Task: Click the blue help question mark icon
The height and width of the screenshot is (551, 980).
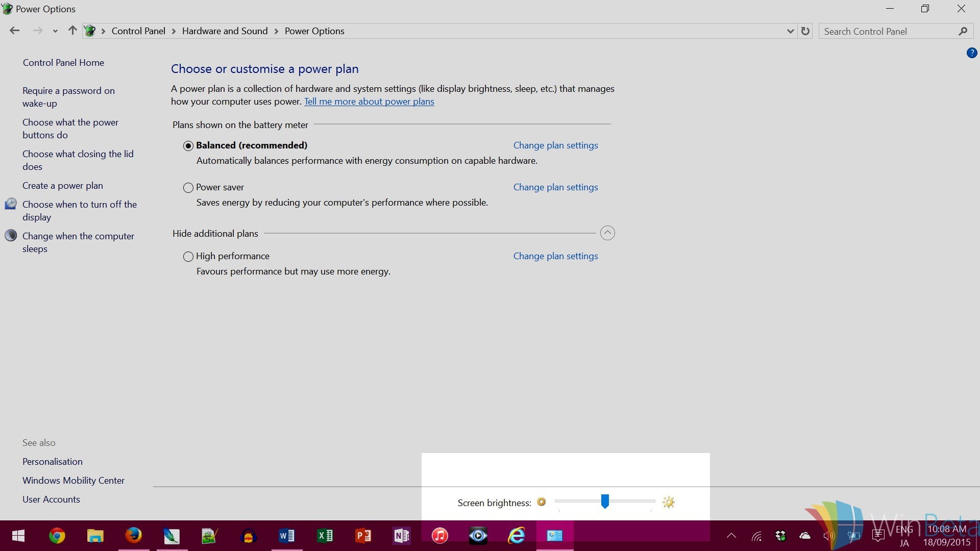Action: 971,53
